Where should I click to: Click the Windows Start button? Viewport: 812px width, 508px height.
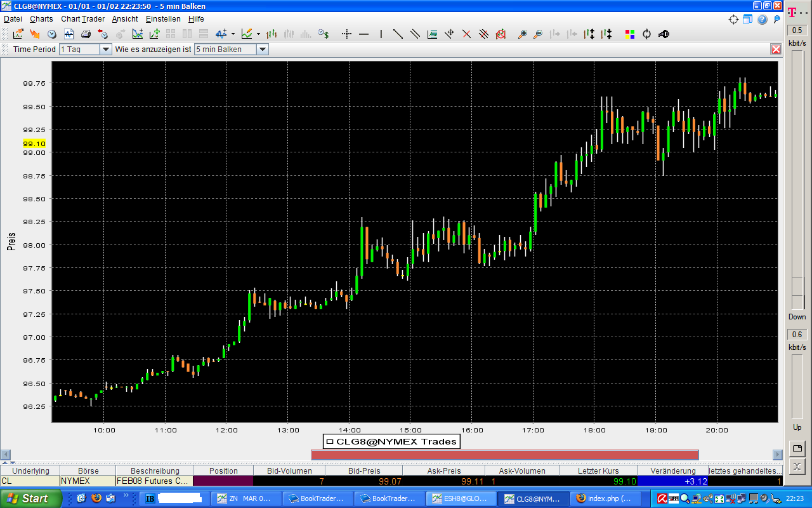(30, 498)
